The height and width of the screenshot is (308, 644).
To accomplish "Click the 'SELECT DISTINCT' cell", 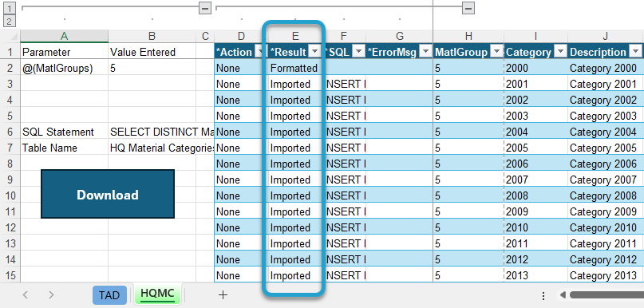I will [x=152, y=132].
